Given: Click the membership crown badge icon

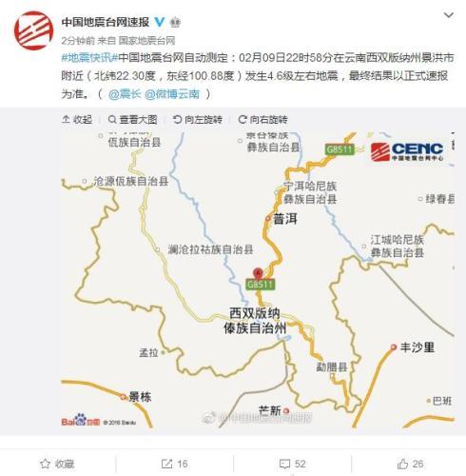Looking at the screenshot, I should (175, 23).
